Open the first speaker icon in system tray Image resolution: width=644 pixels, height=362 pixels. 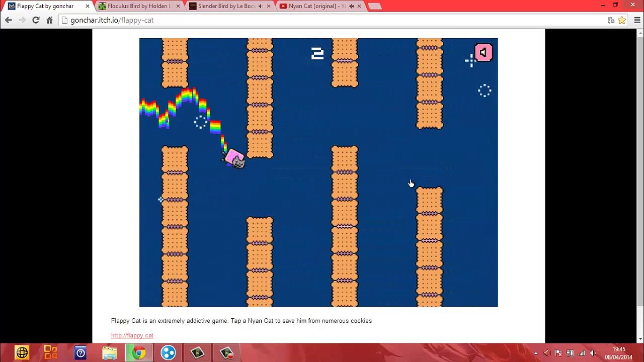(547, 353)
